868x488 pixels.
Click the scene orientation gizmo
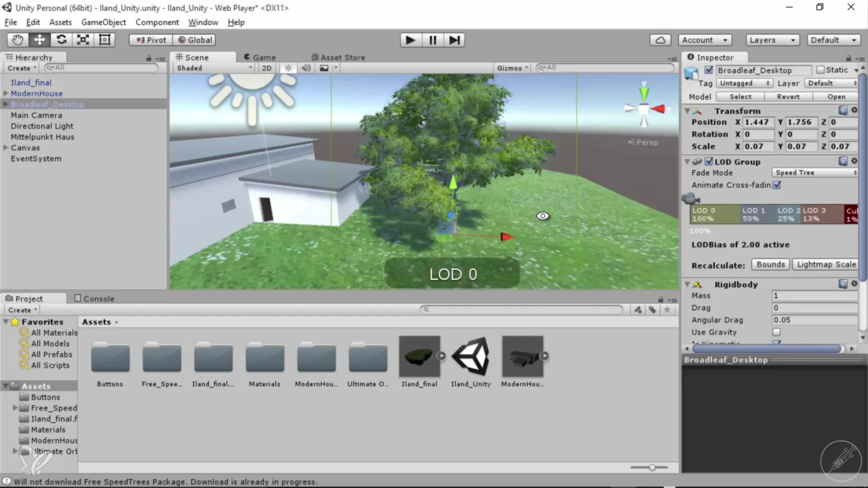click(644, 108)
